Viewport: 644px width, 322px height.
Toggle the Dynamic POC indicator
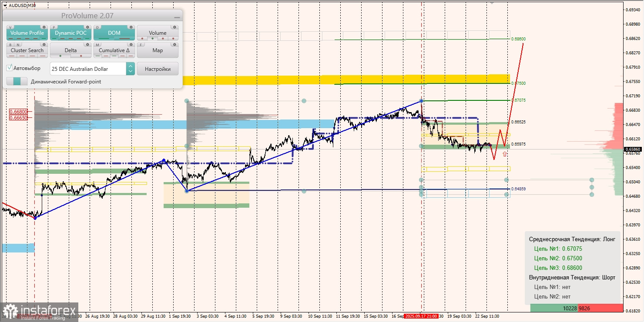[x=70, y=33]
